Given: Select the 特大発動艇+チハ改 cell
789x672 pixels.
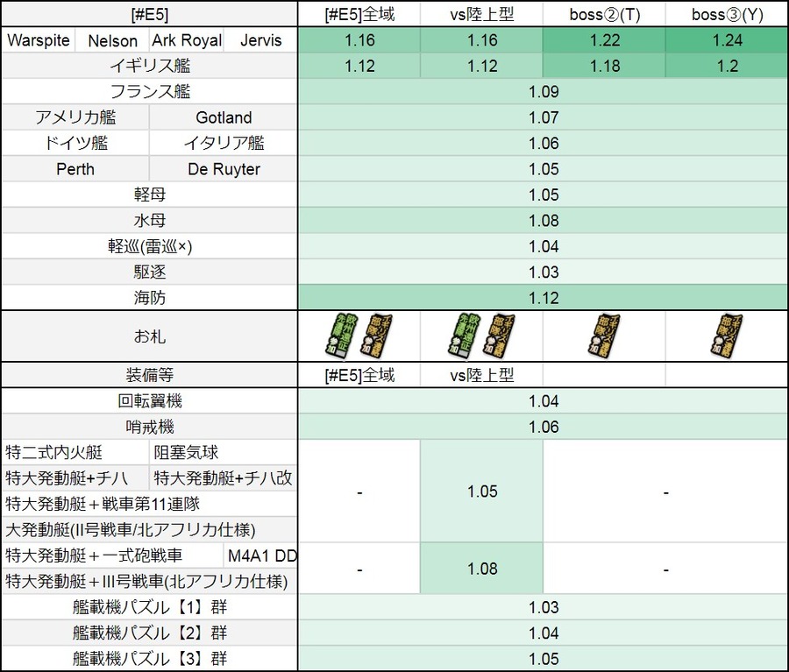Looking at the screenshot, I should (224, 478).
